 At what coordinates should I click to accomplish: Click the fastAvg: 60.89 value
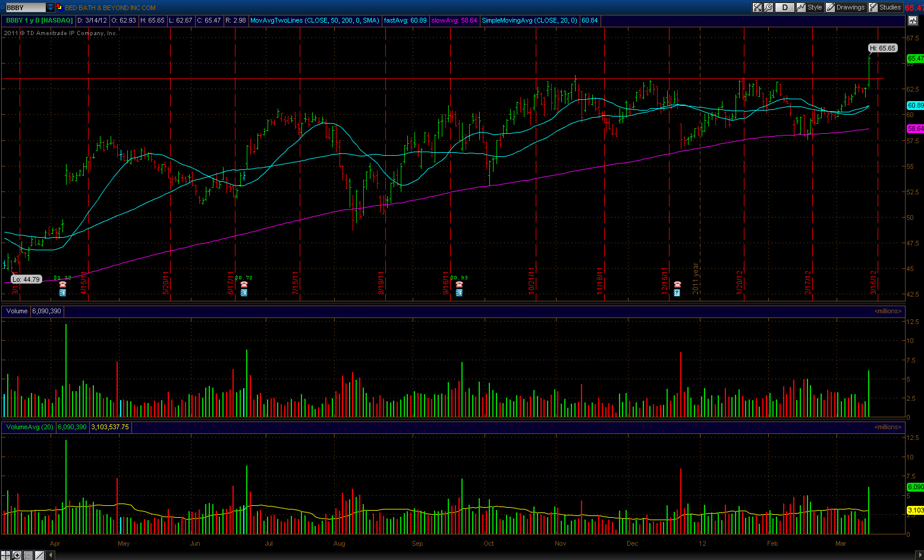(x=406, y=20)
